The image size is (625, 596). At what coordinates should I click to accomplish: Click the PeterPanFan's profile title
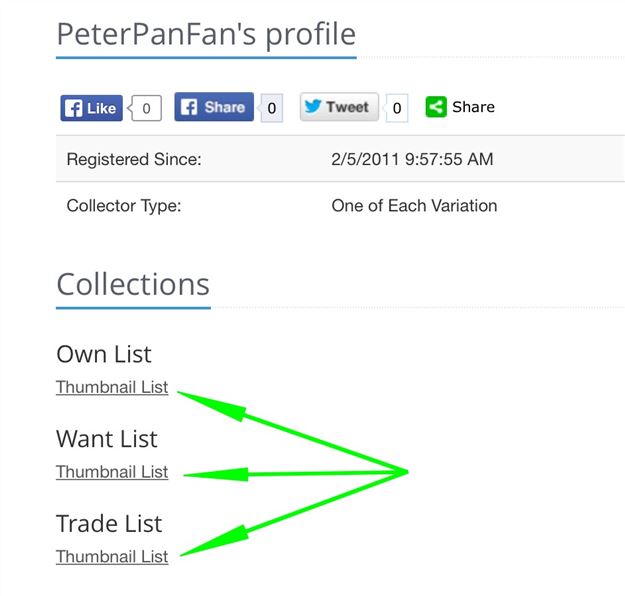click(206, 35)
